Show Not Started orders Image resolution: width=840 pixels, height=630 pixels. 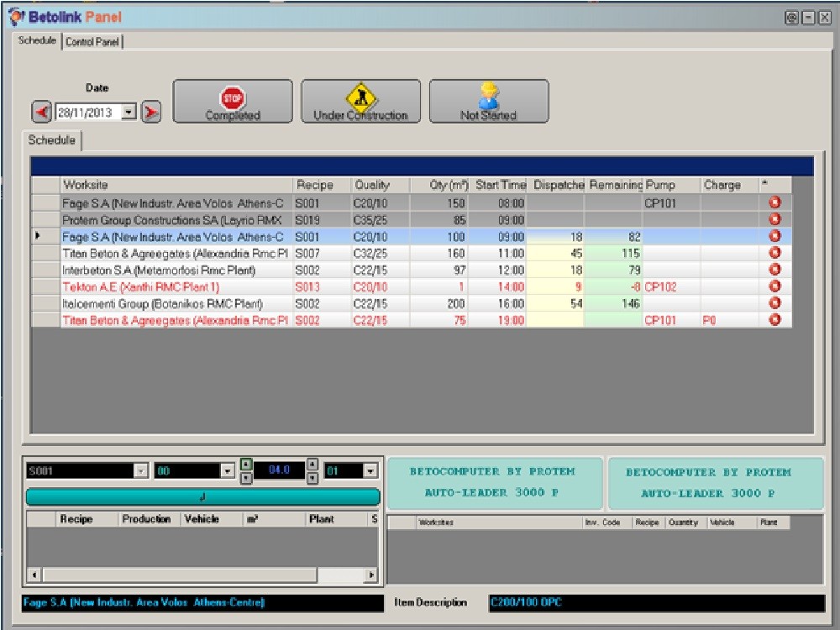[489, 102]
